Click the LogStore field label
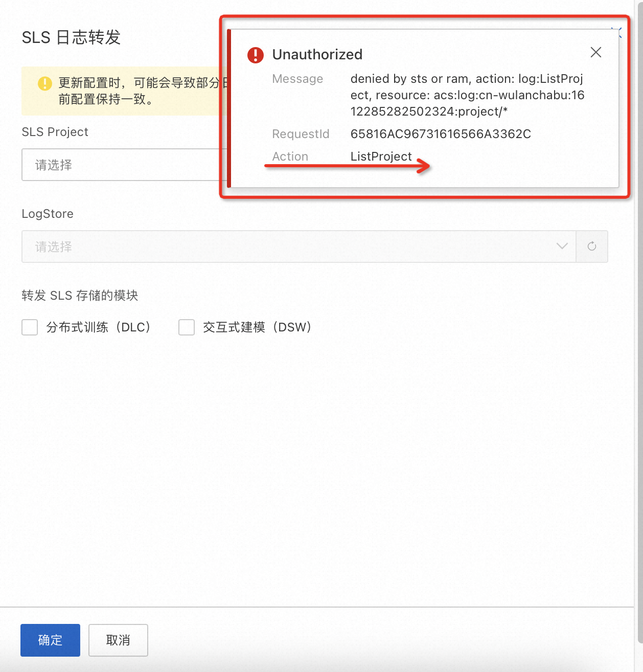Viewport: 643px width, 672px height. [48, 214]
